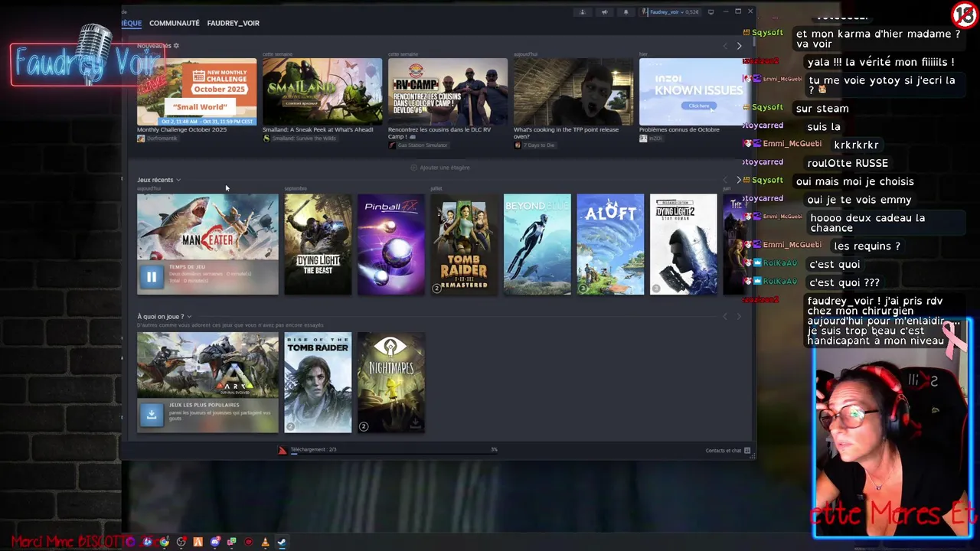This screenshot has height=551, width=980.
Task: Open Steam from the taskbar
Action: [x=282, y=542]
